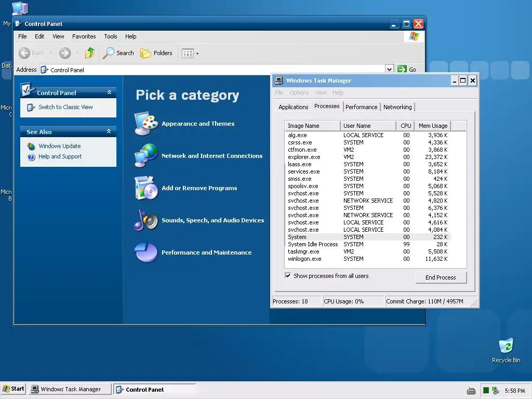Open the Edit menu in Control Panel
This screenshot has height=399, width=532.
[39, 36]
